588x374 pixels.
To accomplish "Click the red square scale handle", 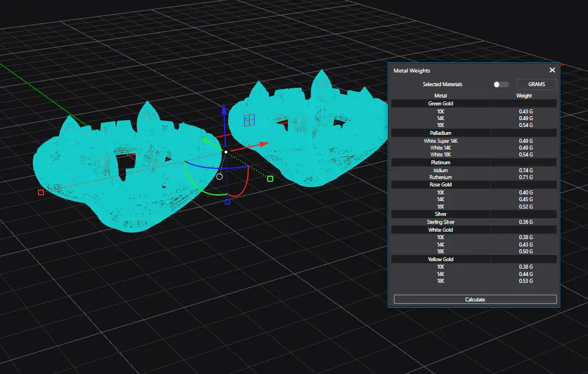I will tap(41, 193).
